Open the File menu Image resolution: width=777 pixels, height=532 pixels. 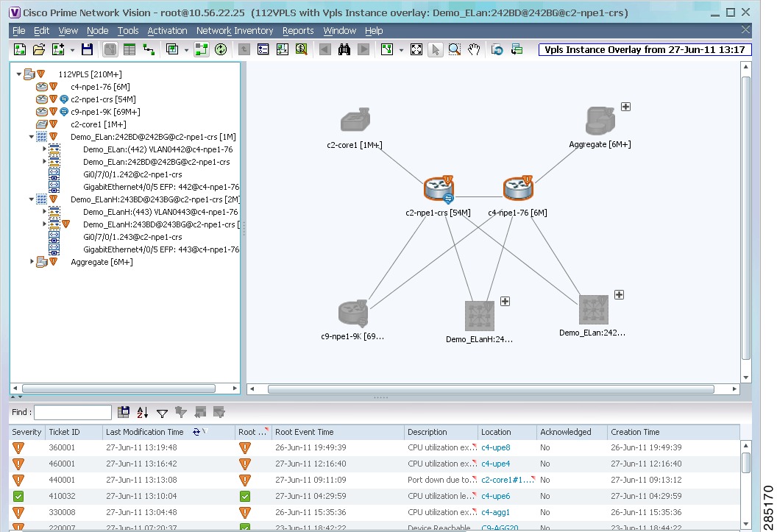tap(19, 31)
